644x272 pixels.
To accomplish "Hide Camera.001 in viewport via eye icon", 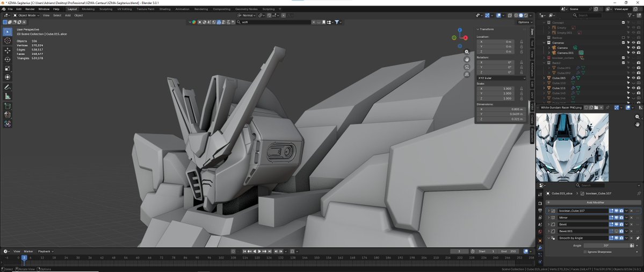I will 633,53.
